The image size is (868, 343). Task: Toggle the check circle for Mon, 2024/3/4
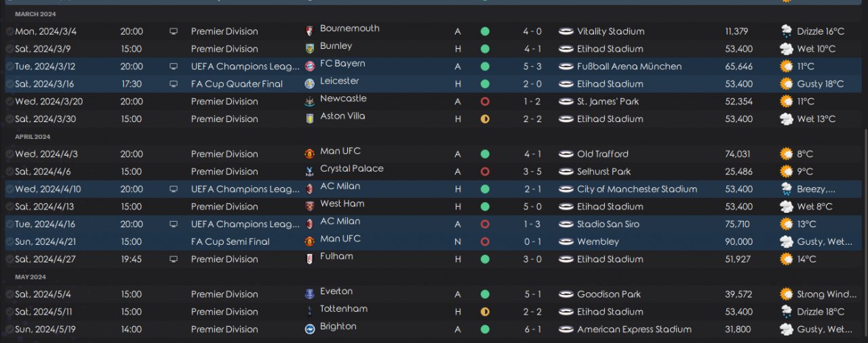click(9, 31)
